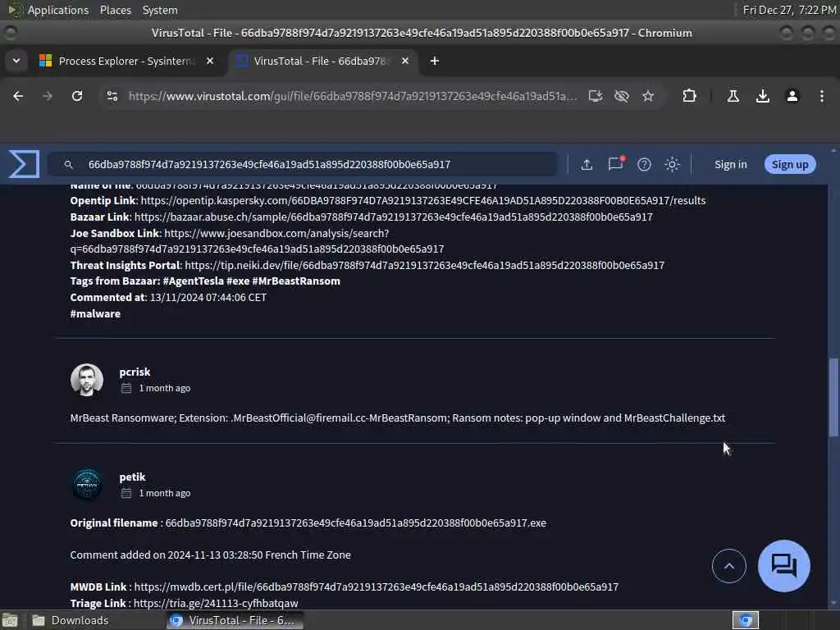Viewport: 840px width, 630px height.
Task: Open the Threat Insights Portal neiki.dev link
Action: (424, 265)
